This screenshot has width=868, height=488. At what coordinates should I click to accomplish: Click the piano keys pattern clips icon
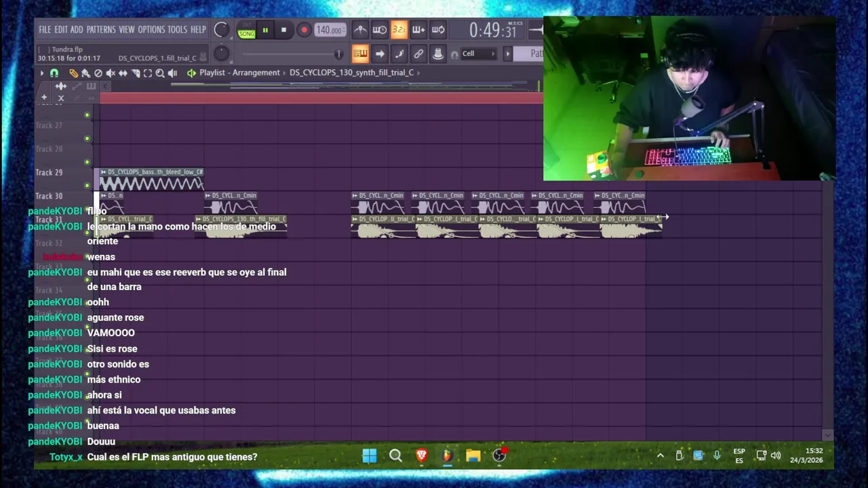click(x=91, y=86)
